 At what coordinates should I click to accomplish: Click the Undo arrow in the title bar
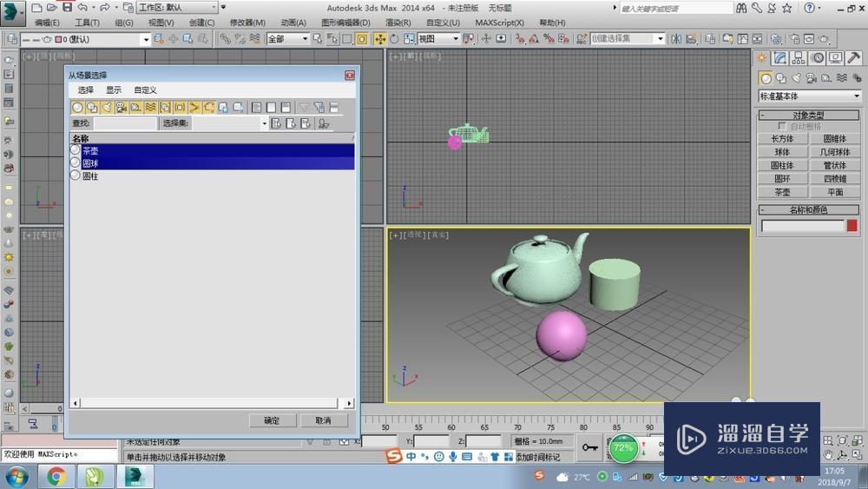(82, 8)
